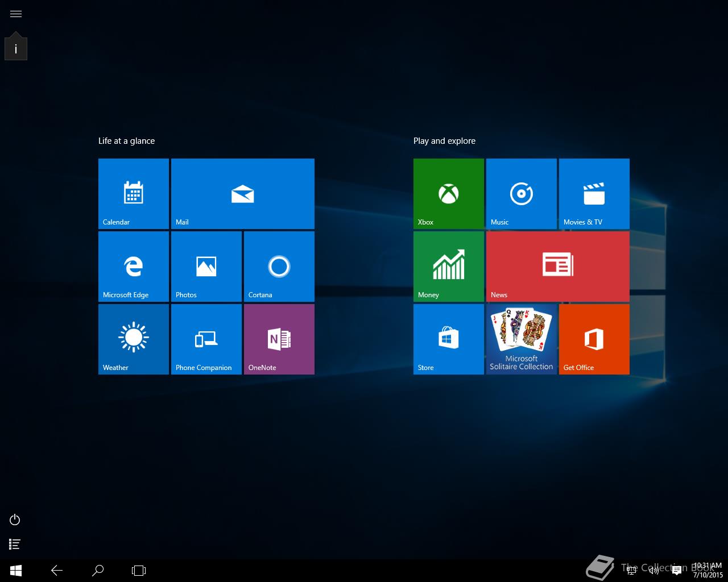Click the Windows Start button
The height and width of the screenshot is (582, 728).
(x=16, y=571)
